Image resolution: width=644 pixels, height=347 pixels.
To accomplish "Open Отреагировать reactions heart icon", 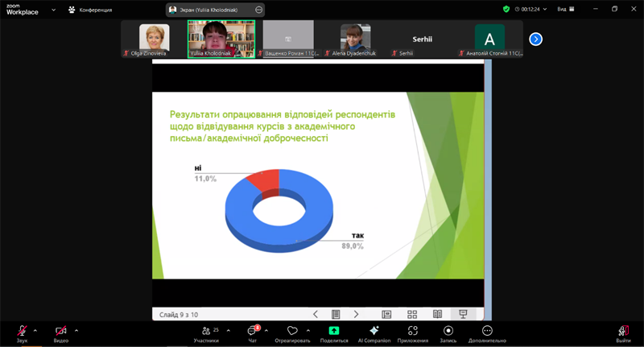I will (292, 333).
